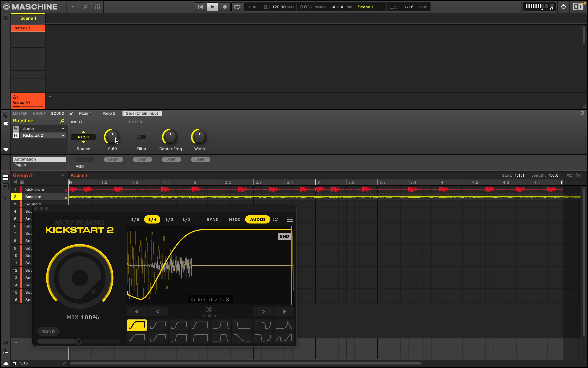Switch Kickstart trigger to MIDI
Screen dimensions: 588x368
click(234, 220)
